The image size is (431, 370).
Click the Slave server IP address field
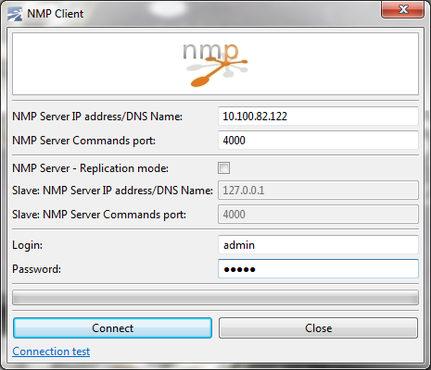tap(318, 190)
